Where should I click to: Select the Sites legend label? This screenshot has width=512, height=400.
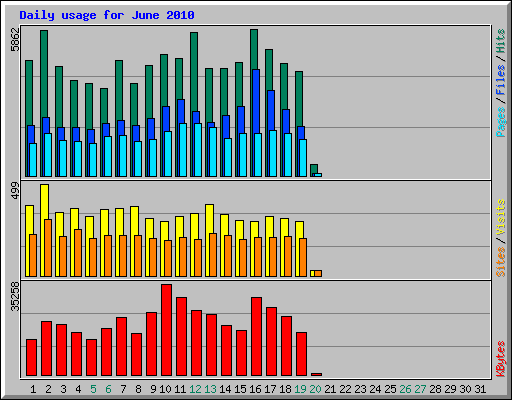pyautogui.click(x=500, y=262)
